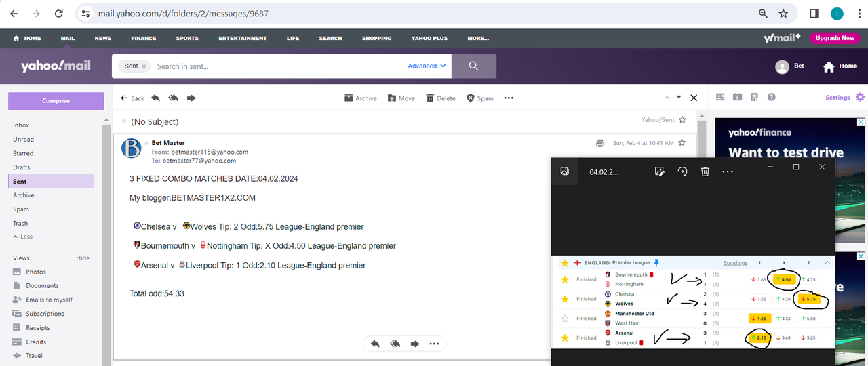The height and width of the screenshot is (366, 868).
Task: Hide the Views section
Action: click(x=83, y=258)
